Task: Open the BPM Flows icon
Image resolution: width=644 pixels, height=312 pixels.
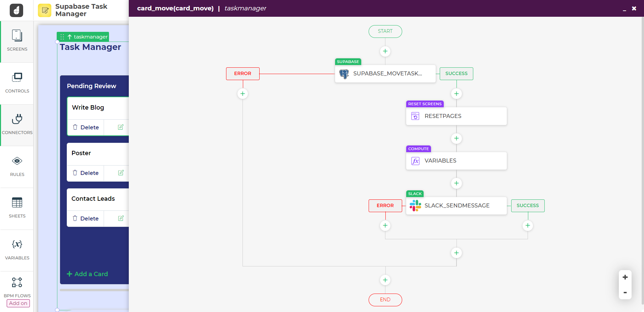Action: [x=17, y=283]
